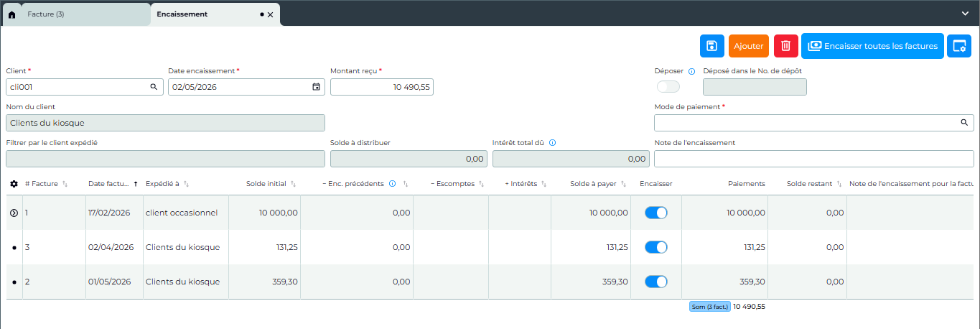Show the Intérêt total dû info icon
The image size is (980, 329).
tap(553, 142)
